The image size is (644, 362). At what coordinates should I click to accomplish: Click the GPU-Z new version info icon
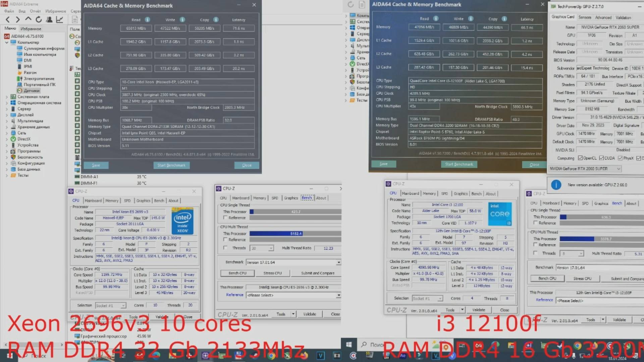pyautogui.click(x=556, y=185)
